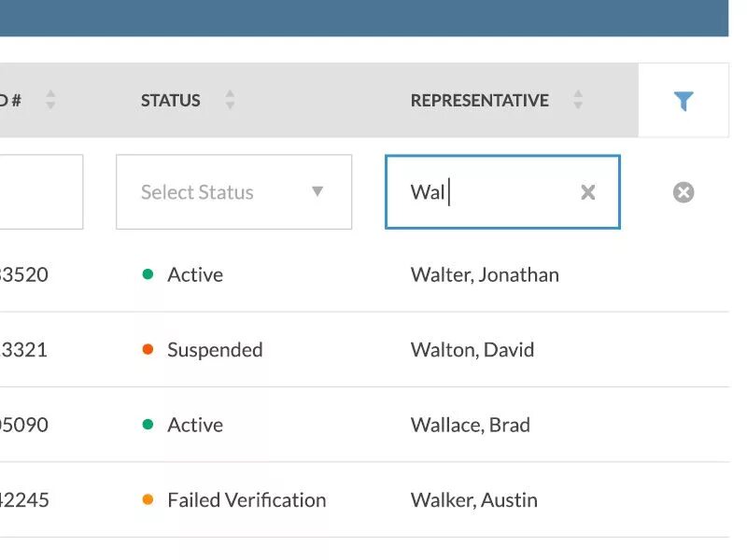Sort by ID # column arrows
The image size is (747, 560).
click(50, 100)
